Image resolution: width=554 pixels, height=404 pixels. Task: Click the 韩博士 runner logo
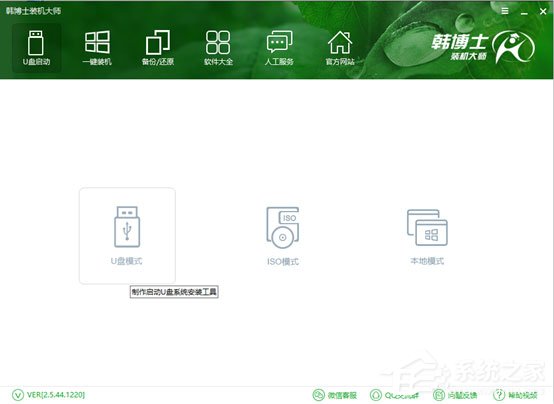click(x=513, y=47)
